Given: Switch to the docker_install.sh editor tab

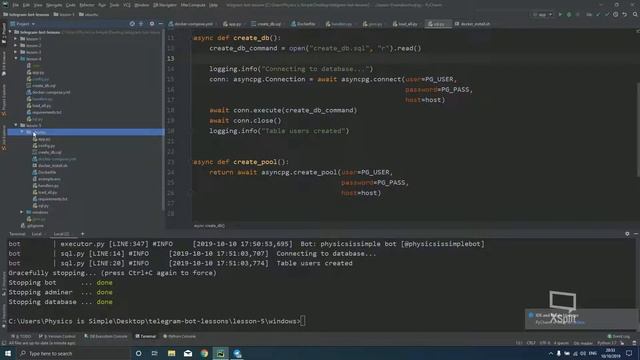Looking at the screenshot, I should coord(473,24).
